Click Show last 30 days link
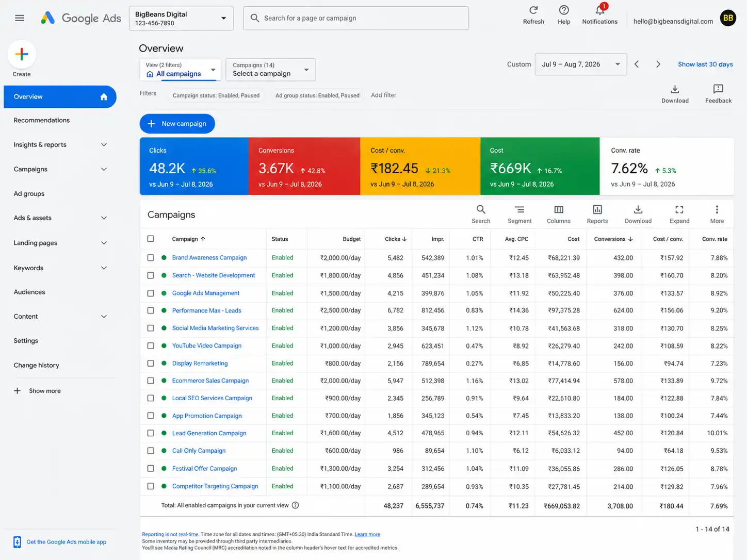The width and height of the screenshot is (747, 560). click(x=705, y=64)
